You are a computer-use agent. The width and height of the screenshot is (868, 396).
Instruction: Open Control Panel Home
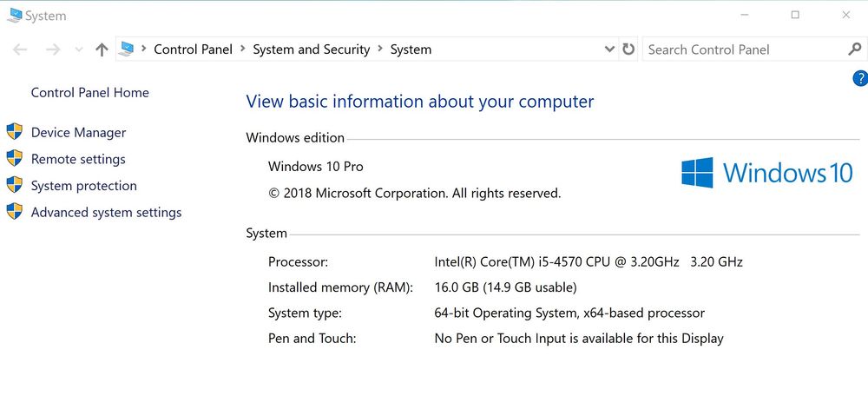(89, 93)
